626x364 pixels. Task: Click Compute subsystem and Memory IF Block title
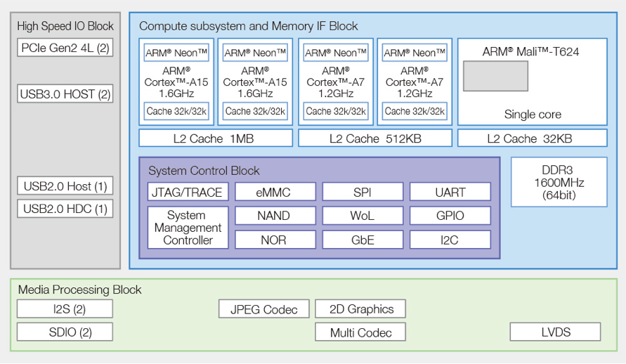tap(248, 26)
